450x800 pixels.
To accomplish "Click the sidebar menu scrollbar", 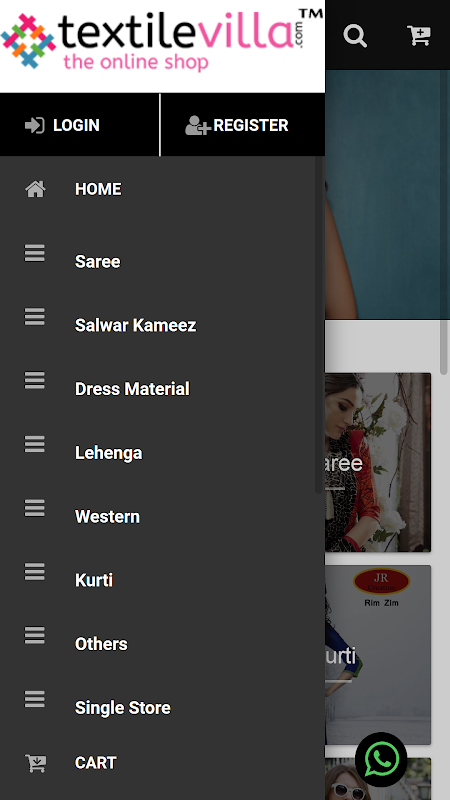I will tap(319, 325).
